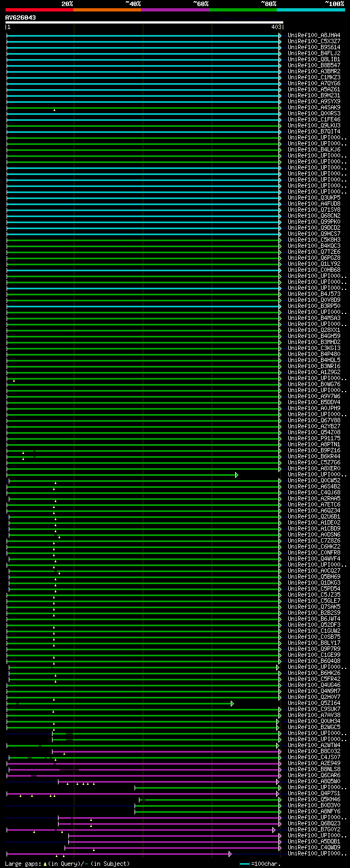Select the UniRef100_C5K8H3 hit label
The height and width of the screenshot is (868, 350).
(314, 240)
